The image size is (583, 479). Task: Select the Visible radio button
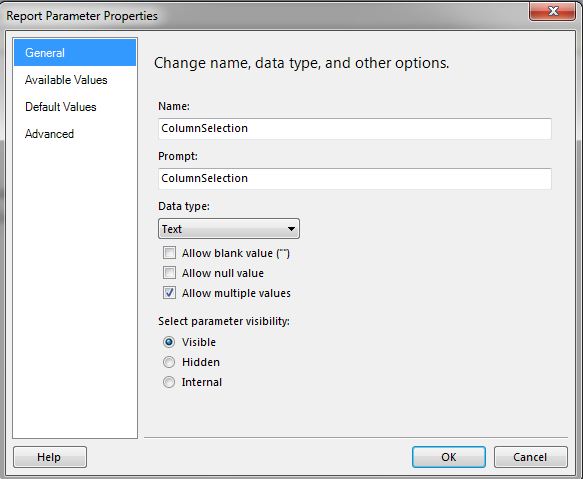[169, 342]
